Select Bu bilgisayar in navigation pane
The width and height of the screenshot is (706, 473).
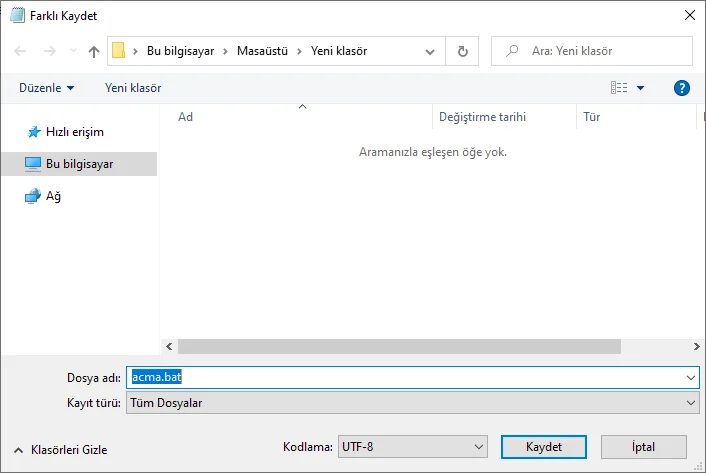pyautogui.click(x=79, y=164)
